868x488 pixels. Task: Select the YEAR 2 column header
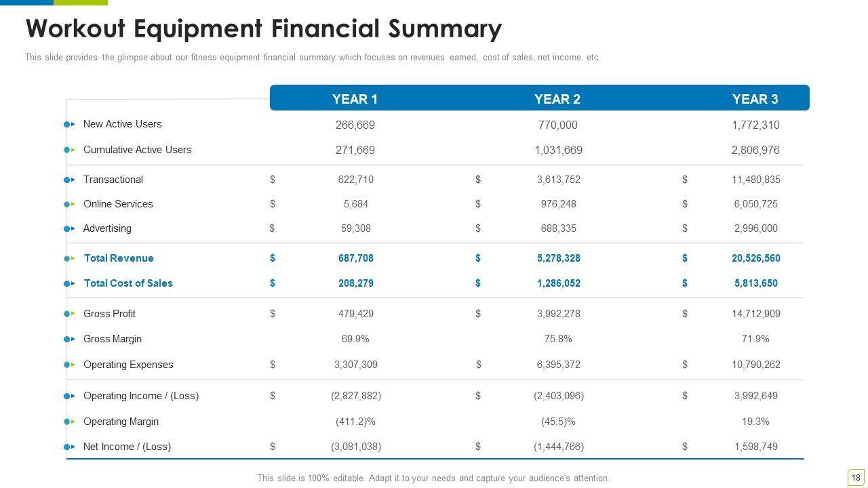557,99
